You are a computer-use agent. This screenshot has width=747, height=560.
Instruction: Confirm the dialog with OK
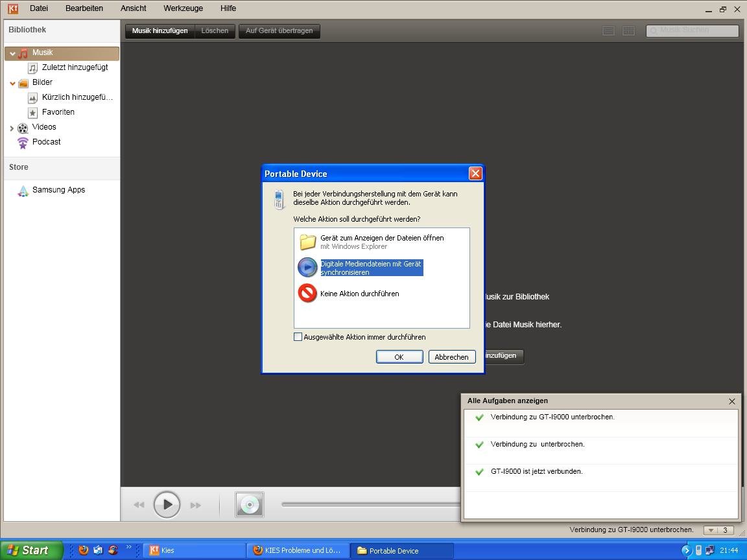pos(399,356)
